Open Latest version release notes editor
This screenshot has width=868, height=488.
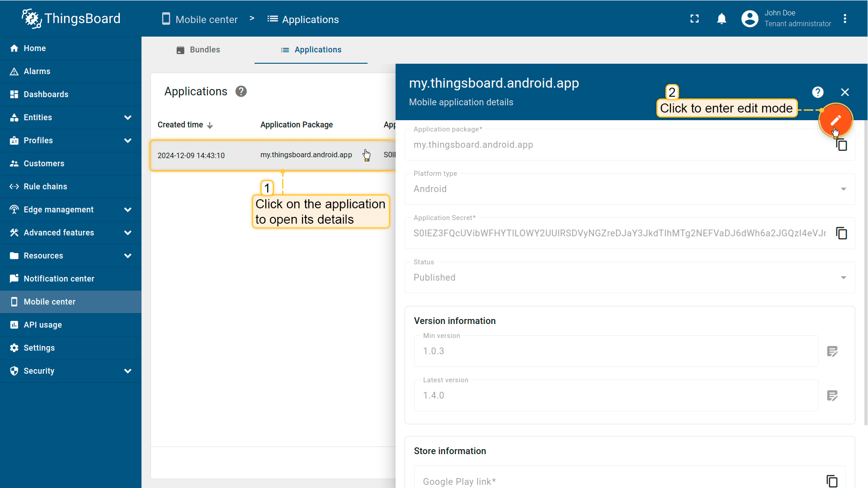point(832,396)
